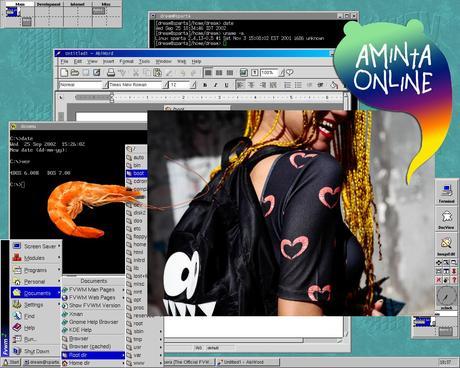Click the spell check icon in AbiWord
Viewport: 460px width, 368px height.
click(x=122, y=72)
